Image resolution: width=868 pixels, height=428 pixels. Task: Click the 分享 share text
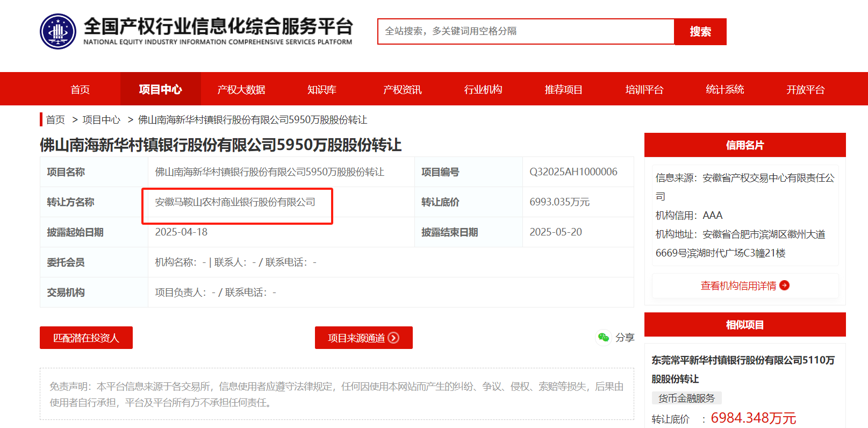(625, 337)
